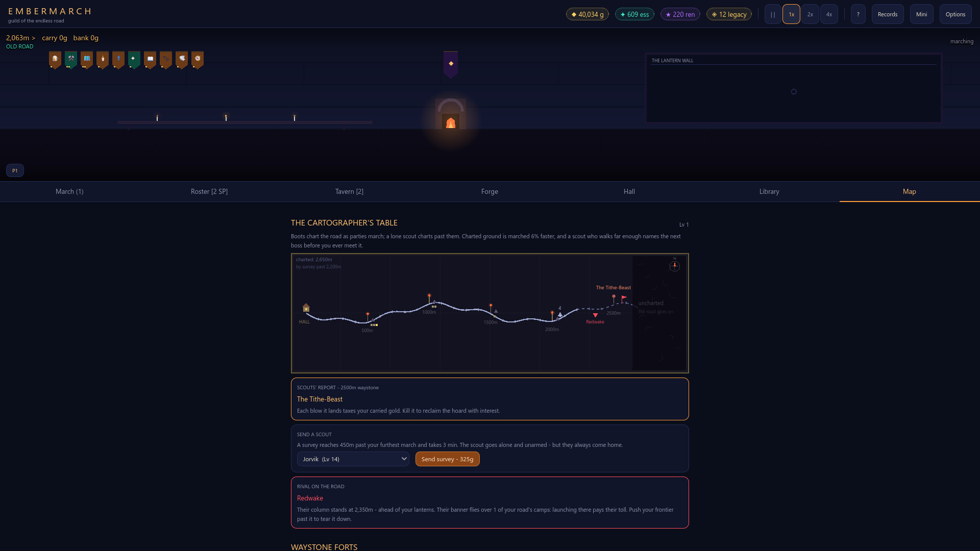Click the red Tithe-Beast flag on the map
The image size is (980, 551).
pos(624,299)
